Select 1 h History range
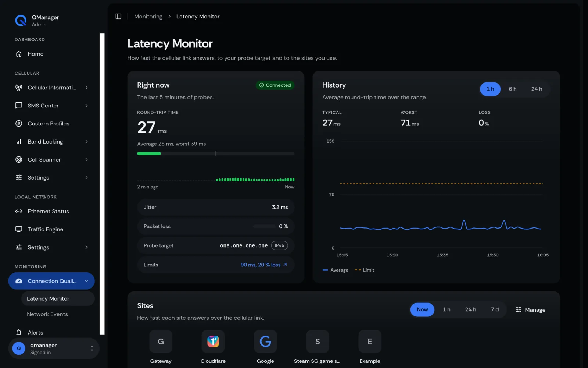The width and height of the screenshot is (588, 368). (x=490, y=89)
